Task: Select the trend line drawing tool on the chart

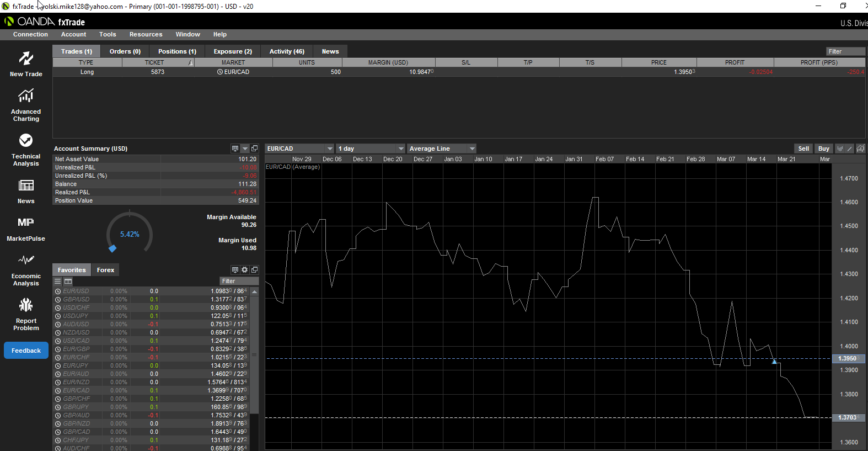Action: tap(850, 148)
